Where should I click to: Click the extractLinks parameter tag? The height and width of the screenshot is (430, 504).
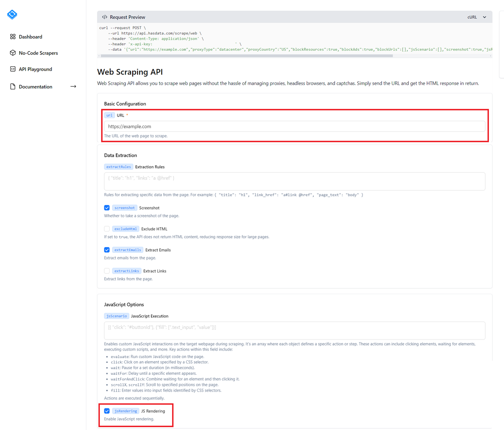(127, 271)
